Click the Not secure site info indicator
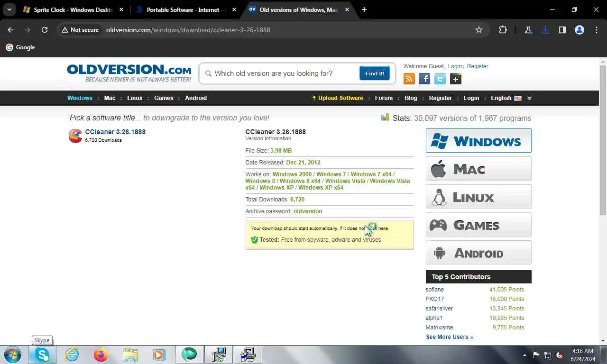This screenshot has height=364, width=607. click(80, 30)
